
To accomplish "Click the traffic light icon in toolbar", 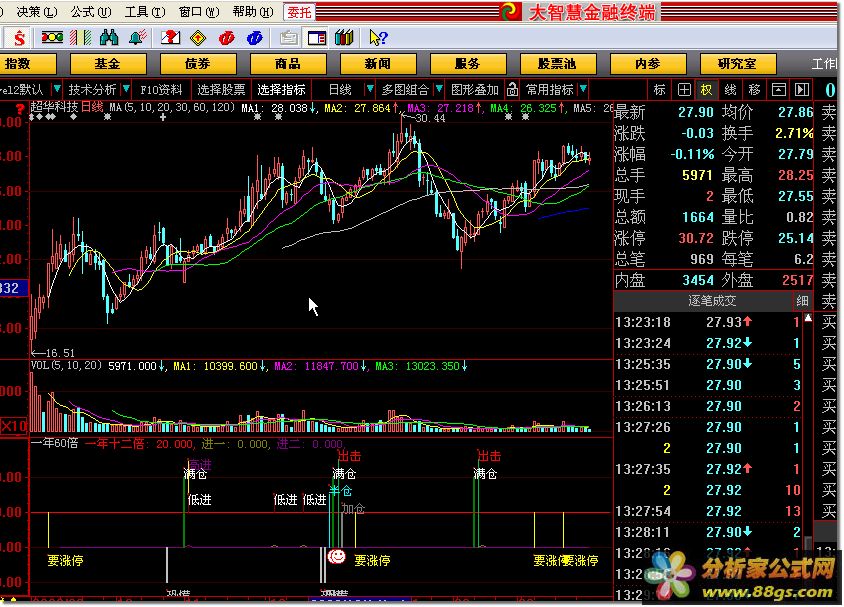I will pos(52,37).
